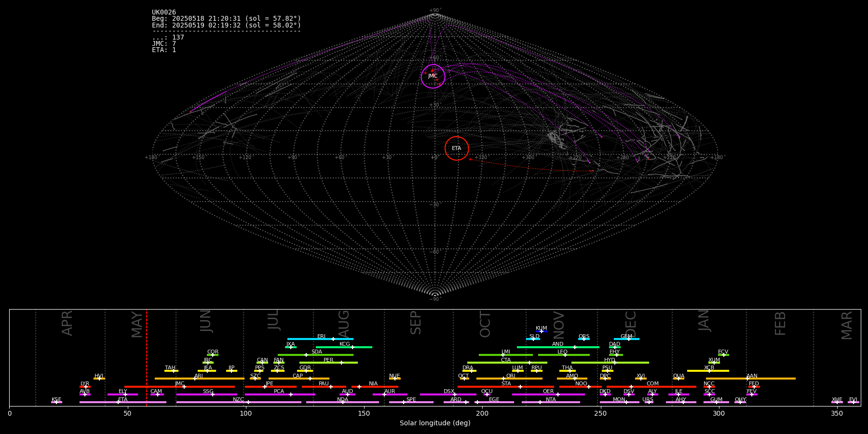
Task: Click the URS shower marker
Action: pos(649,402)
